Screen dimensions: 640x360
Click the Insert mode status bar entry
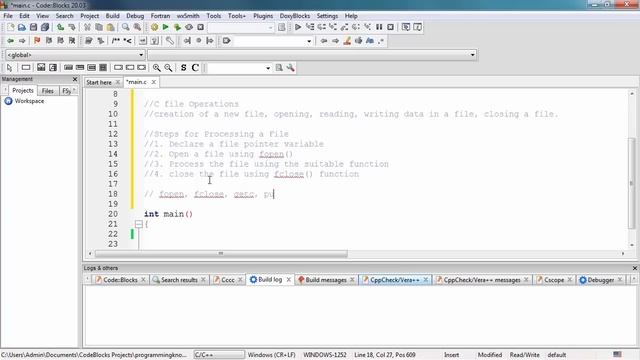(451, 355)
